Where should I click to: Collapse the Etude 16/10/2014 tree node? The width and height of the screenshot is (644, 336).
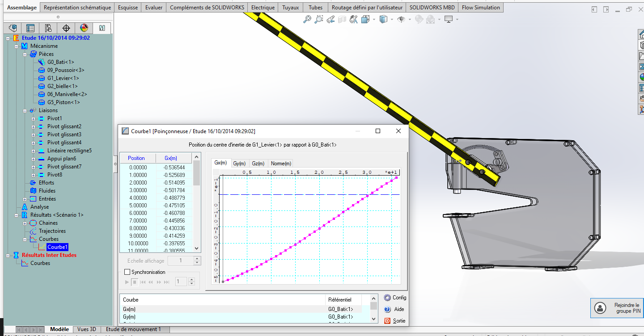(8, 38)
